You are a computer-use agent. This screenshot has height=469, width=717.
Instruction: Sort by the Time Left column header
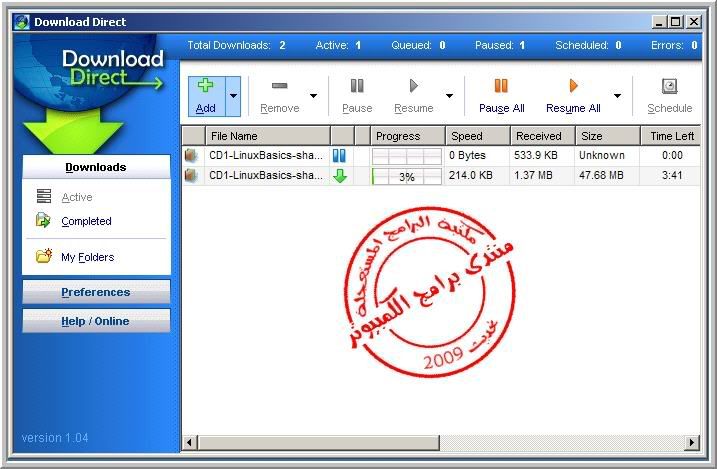pos(671,136)
